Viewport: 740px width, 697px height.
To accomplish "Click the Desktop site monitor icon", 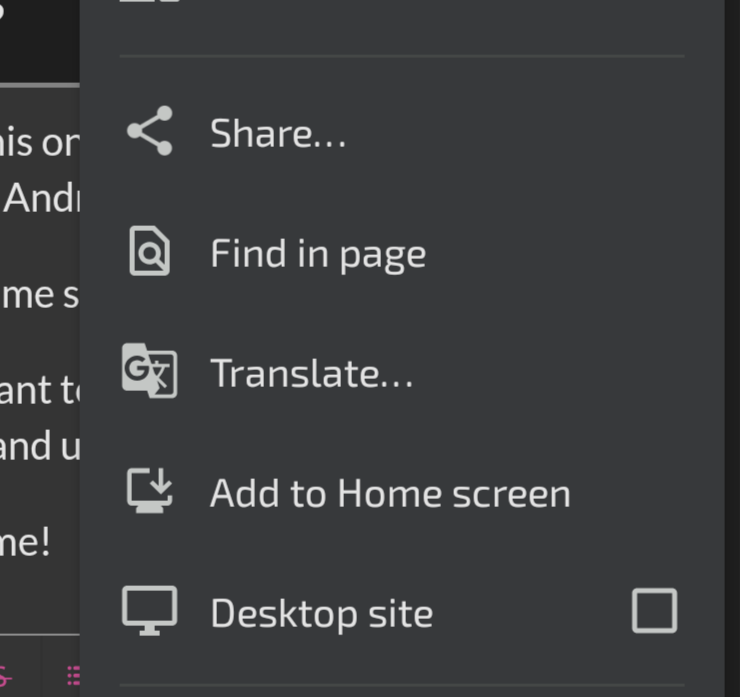I will 150,611.
